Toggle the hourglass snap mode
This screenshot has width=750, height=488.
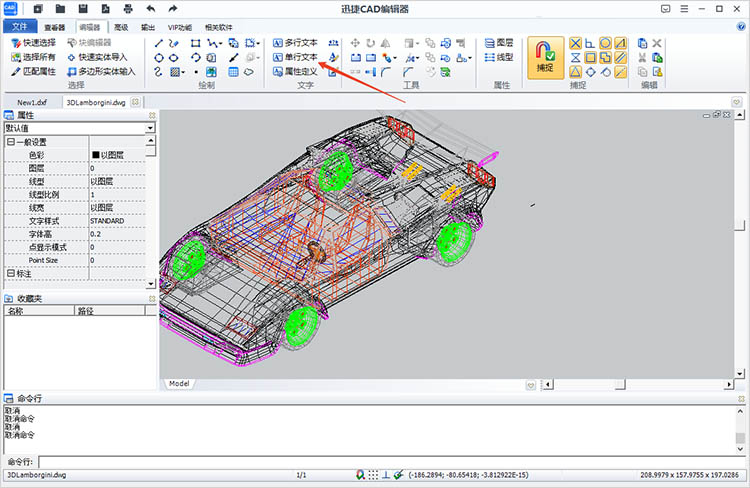575,58
